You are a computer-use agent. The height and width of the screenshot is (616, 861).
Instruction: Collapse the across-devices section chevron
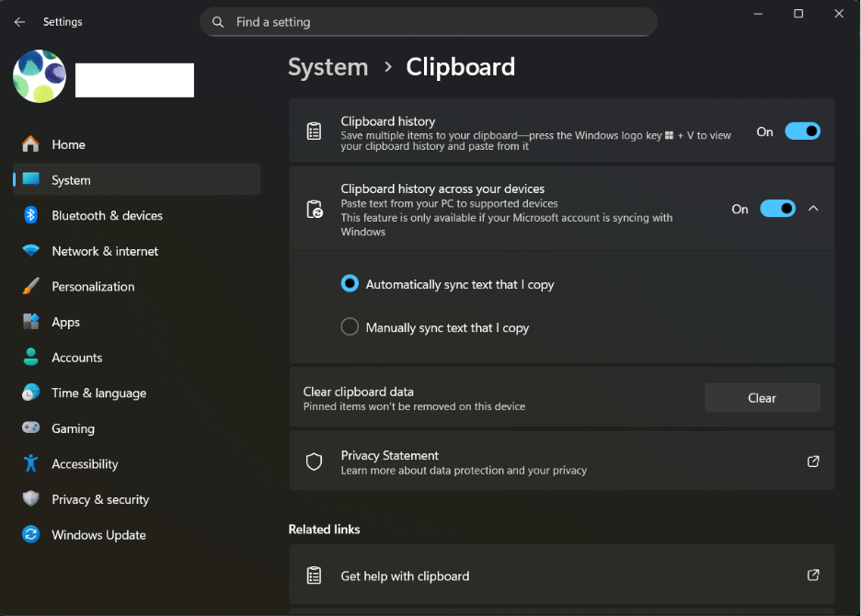click(813, 209)
